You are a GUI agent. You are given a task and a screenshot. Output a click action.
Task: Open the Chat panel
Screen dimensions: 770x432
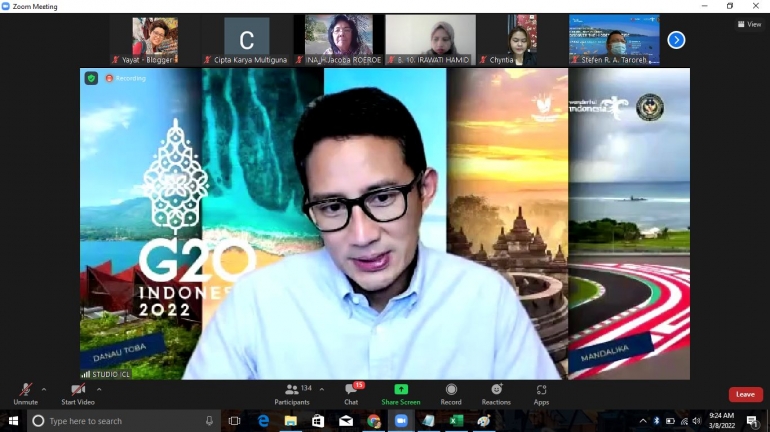[351, 393]
